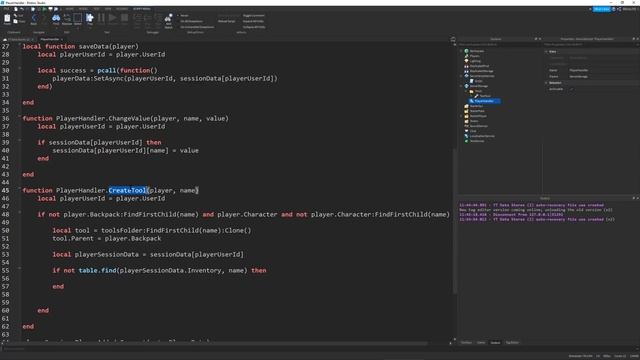The image size is (640, 360).
Task: Switch to the VIEW ribbon tab
Action: 108,9
